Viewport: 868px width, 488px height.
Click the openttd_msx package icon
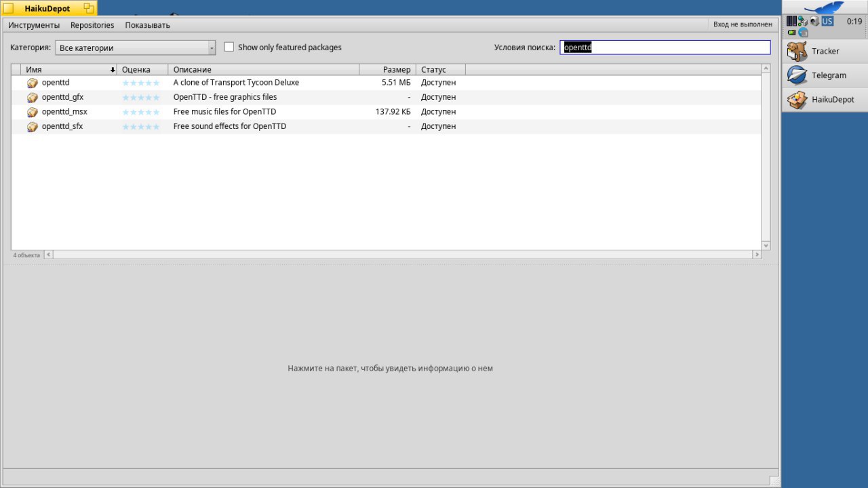32,112
